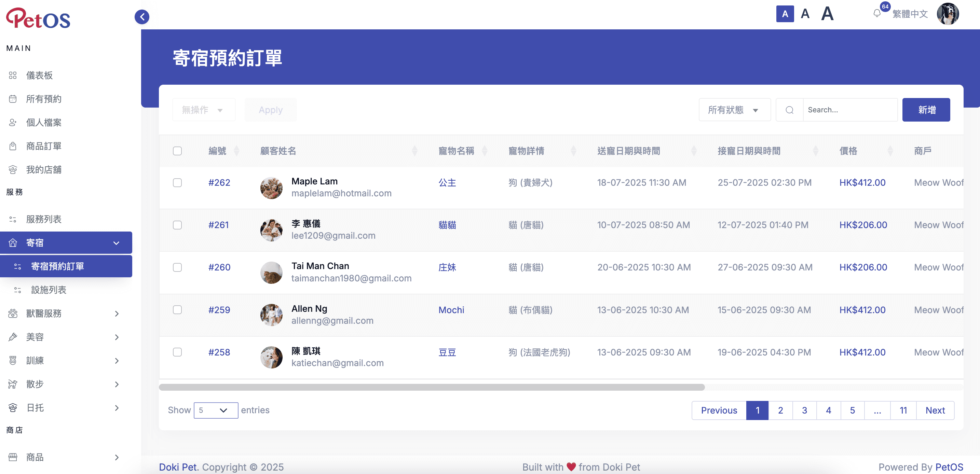Open pet link Mochi
This screenshot has height=474, width=980.
click(x=451, y=310)
